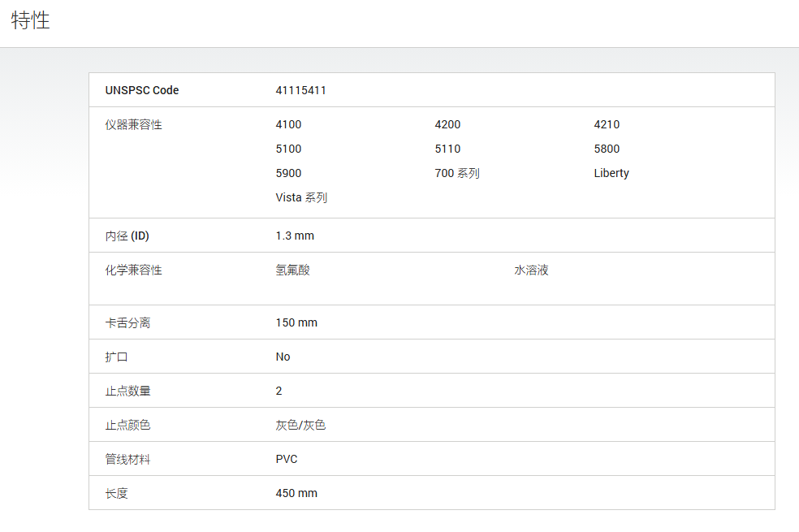Select the 1.3 mm inner diameter value
Screen dimensions: 799x532
coord(295,236)
